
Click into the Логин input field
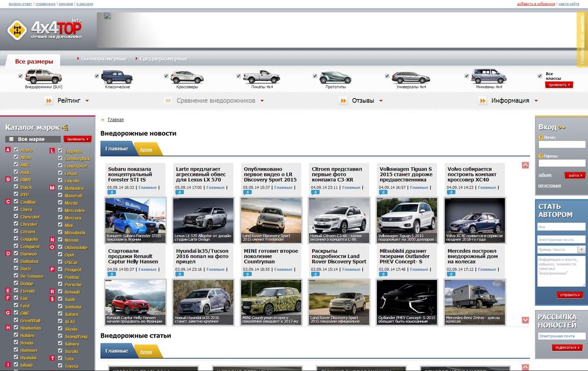(562, 145)
